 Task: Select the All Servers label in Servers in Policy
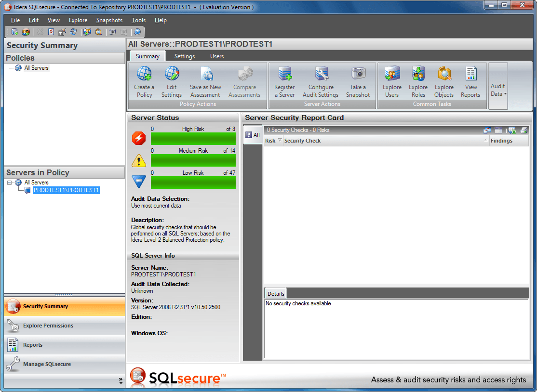tap(36, 183)
